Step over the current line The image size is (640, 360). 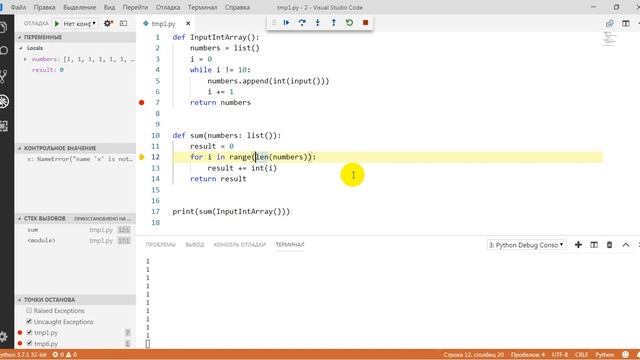click(x=302, y=23)
